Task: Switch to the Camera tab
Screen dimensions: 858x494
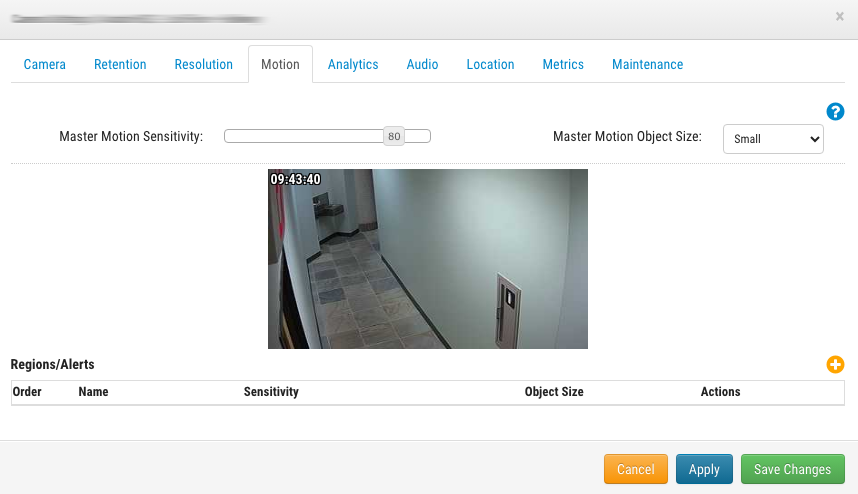Action: [x=45, y=64]
